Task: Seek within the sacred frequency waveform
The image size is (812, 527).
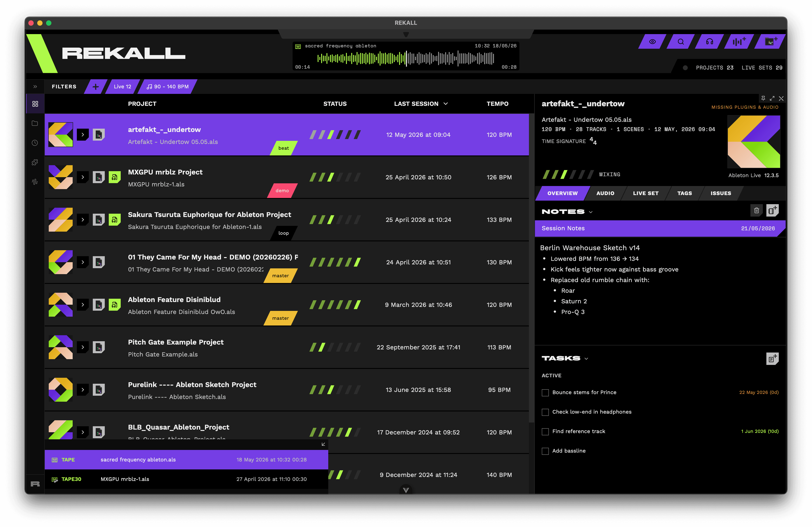Action: pos(406,58)
